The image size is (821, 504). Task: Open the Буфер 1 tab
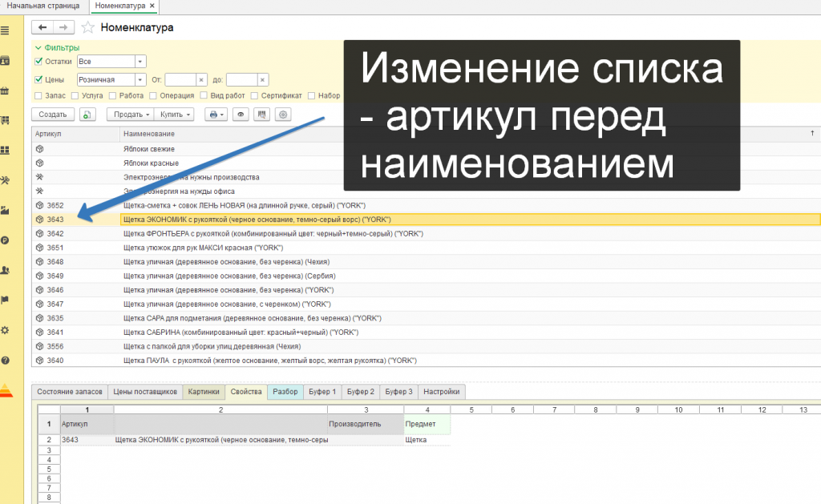[x=322, y=392]
